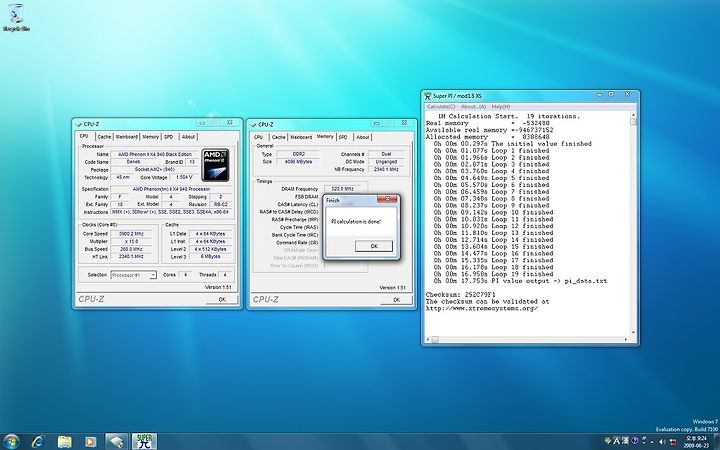The height and width of the screenshot is (450, 720).
Task: Click the Core Speed value field
Action: click(131, 234)
